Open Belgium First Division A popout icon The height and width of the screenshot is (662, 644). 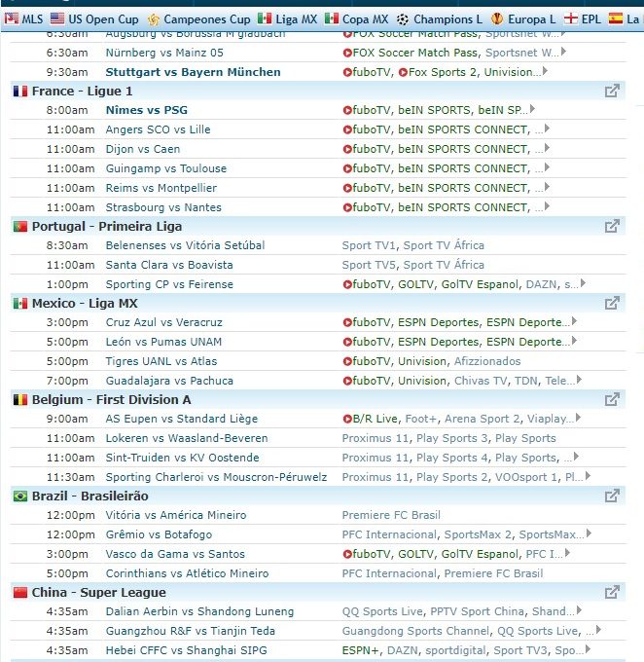click(612, 399)
